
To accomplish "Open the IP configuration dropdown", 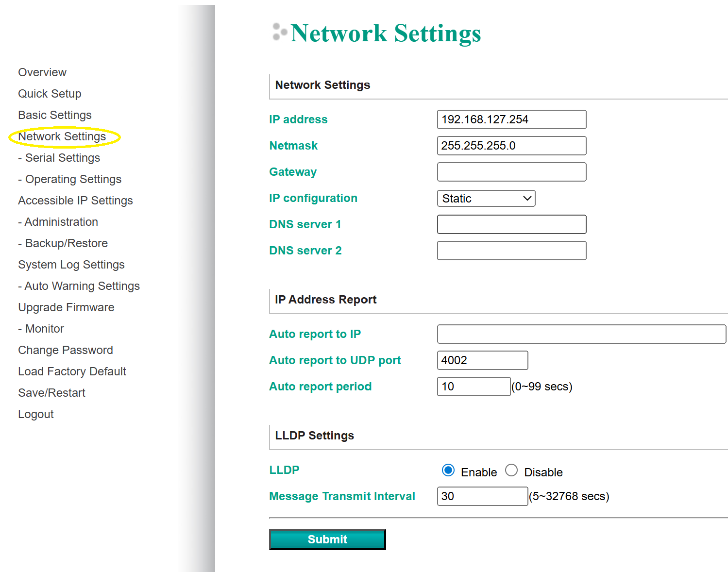I will [x=486, y=199].
